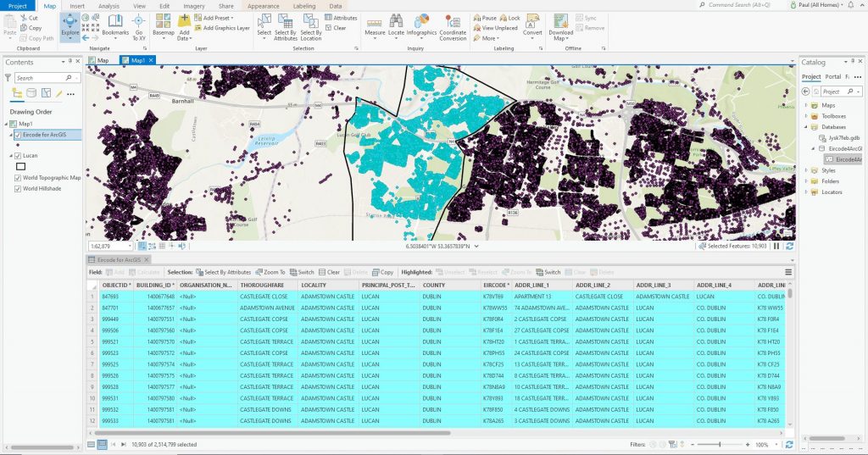Viewport: 868px width, 455px height.
Task: Uncheck World Topographic Map layer
Action: [x=19, y=178]
